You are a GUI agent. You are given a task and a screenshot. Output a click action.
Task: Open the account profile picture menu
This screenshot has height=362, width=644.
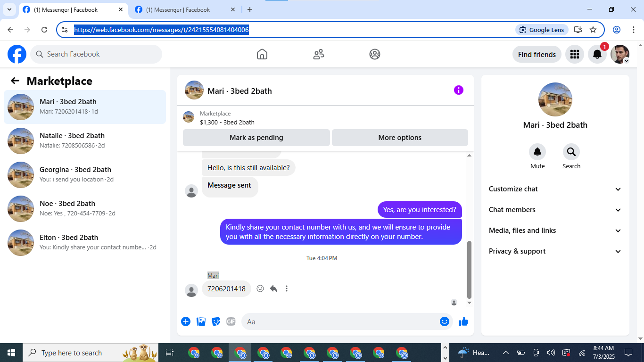[620, 54]
